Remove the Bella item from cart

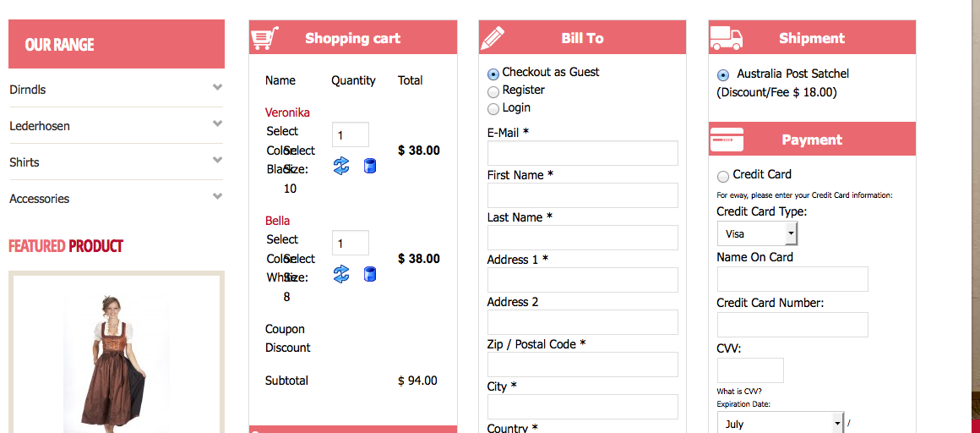[x=369, y=274]
